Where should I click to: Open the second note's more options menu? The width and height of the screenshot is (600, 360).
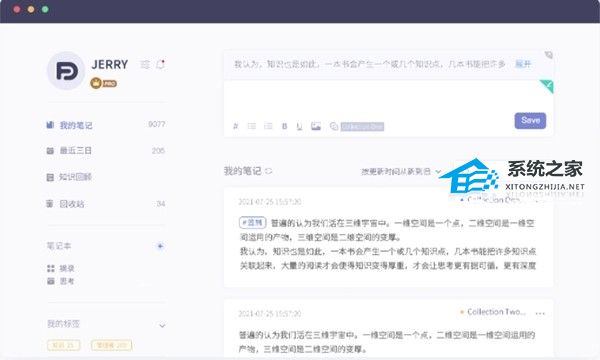coord(540,313)
